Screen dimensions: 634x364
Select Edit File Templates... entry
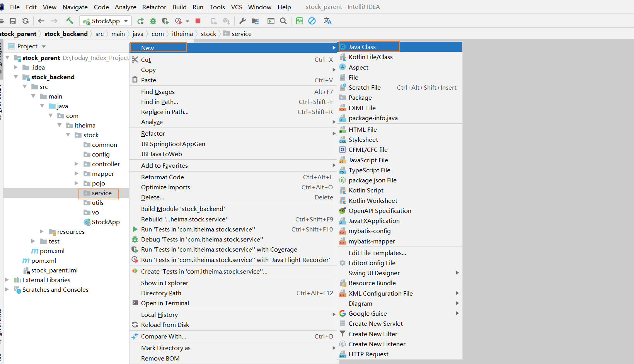click(400, 253)
